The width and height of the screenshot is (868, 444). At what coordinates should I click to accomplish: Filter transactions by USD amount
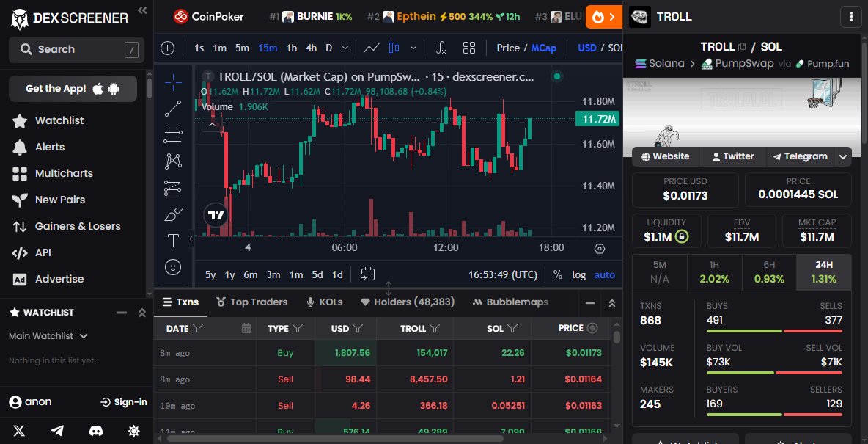[x=358, y=329]
